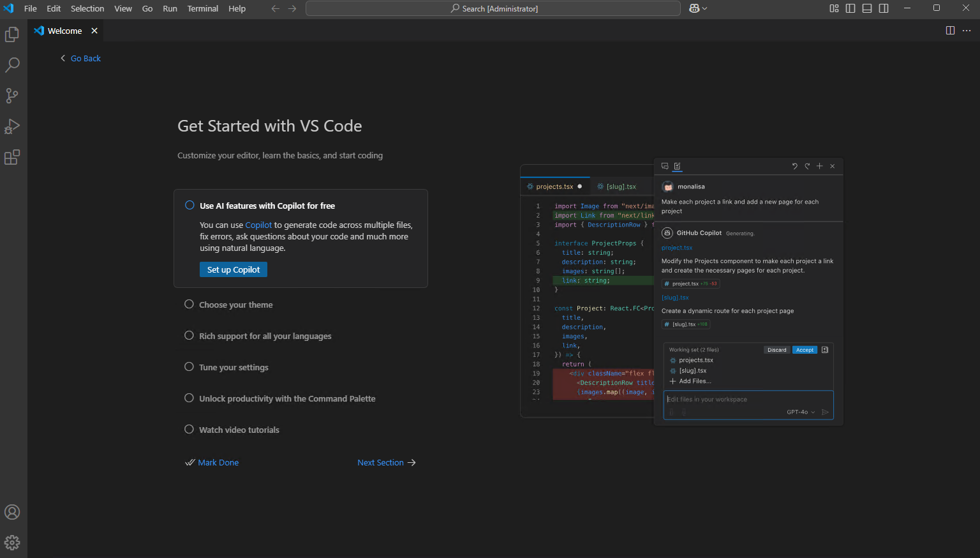Open the Go menu

tap(147, 8)
